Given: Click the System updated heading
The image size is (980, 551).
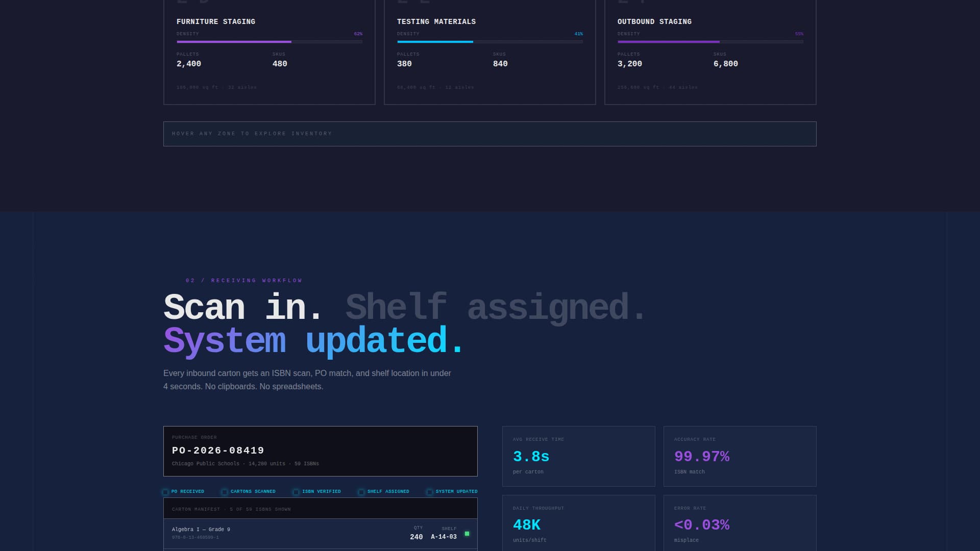Looking at the screenshot, I should pyautogui.click(x=313, y=341).
